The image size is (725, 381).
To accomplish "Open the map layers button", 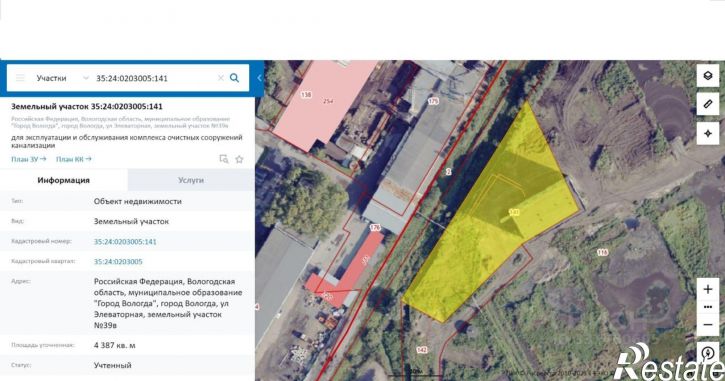I will 708,76.
